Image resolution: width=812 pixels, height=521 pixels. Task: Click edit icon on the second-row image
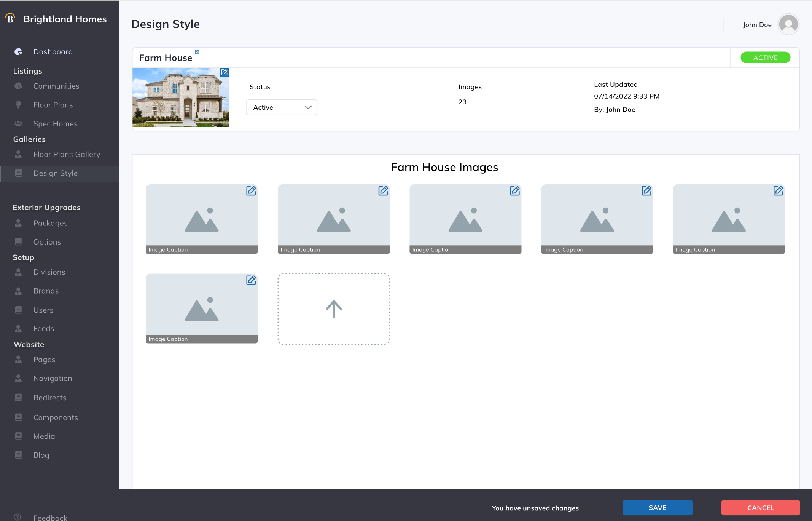(251, 280)
